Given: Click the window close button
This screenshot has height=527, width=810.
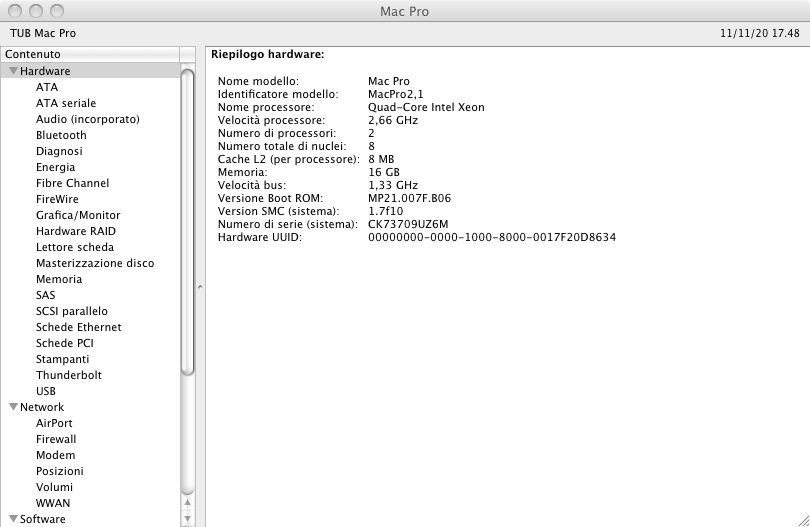Looking at the screenshot, I should 15,11.
